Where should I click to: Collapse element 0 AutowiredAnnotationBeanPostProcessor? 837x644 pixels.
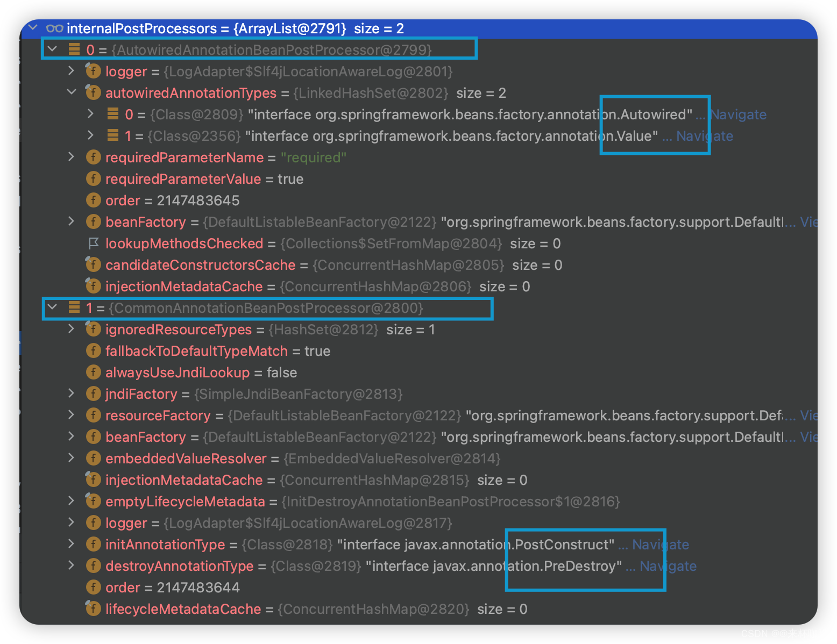[52, 49]
